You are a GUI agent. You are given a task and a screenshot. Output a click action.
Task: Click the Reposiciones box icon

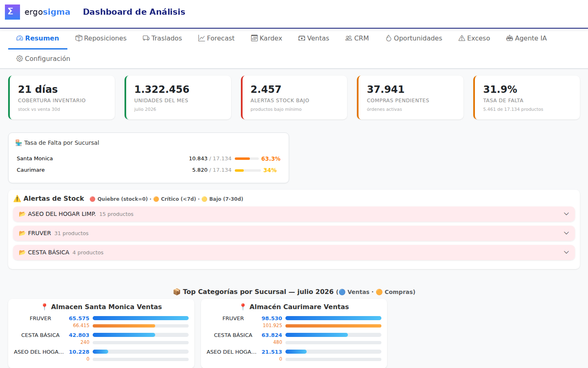79,38
